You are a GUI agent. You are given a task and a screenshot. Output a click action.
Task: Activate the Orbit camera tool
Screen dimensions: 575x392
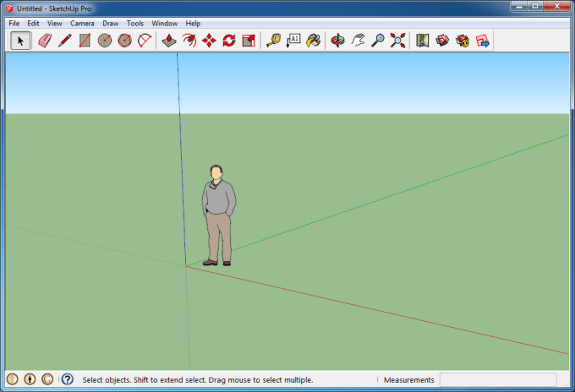tap(337, 41)
